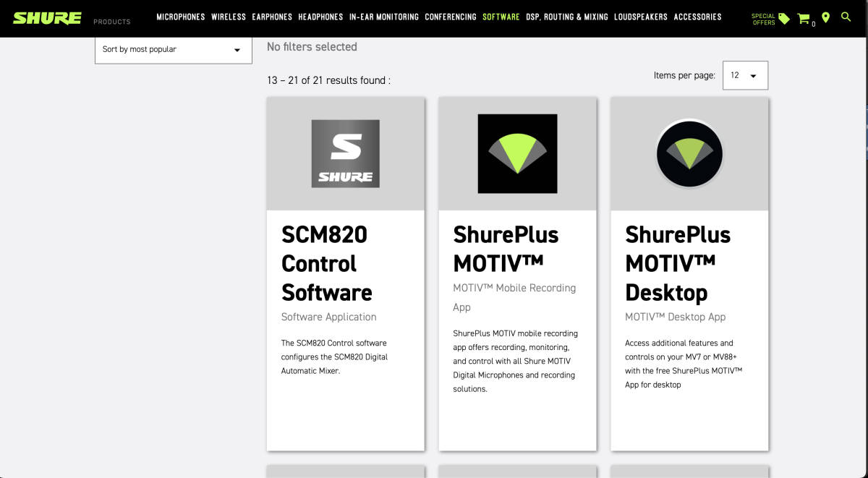Click the SCM820 Control Software Shure image
The width and height of the screenshot is (868, 478).
pyautogui.click(x=346, y=154)
